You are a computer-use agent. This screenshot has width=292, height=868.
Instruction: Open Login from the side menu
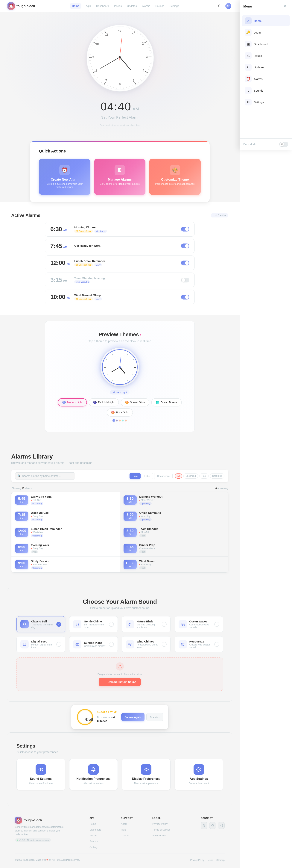[266, 33]
